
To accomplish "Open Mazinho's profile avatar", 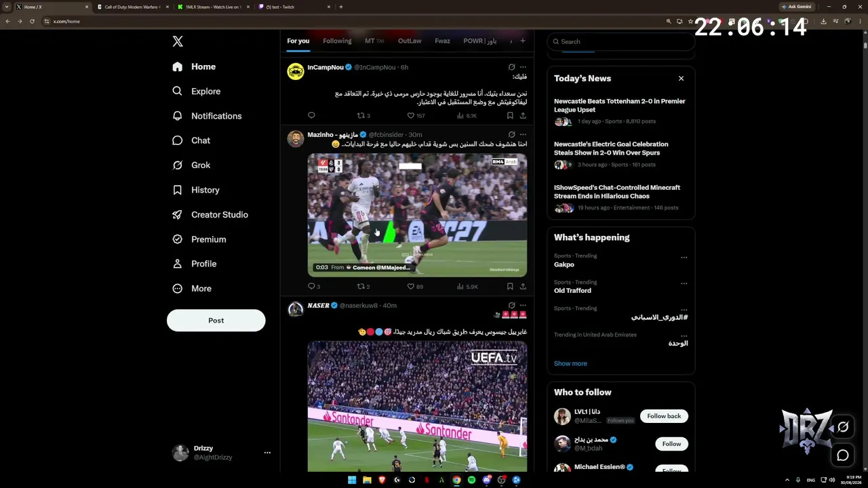I will pos(296,139).
